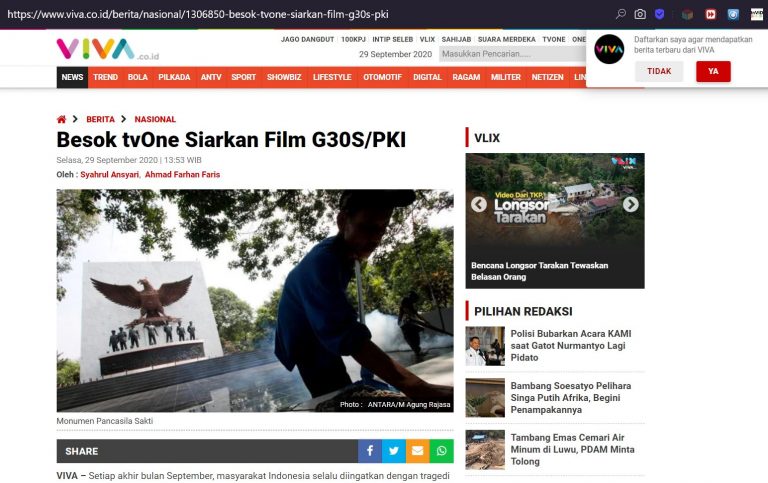Visit the TVONE top link
768x483 pixels.
point(553,39)
